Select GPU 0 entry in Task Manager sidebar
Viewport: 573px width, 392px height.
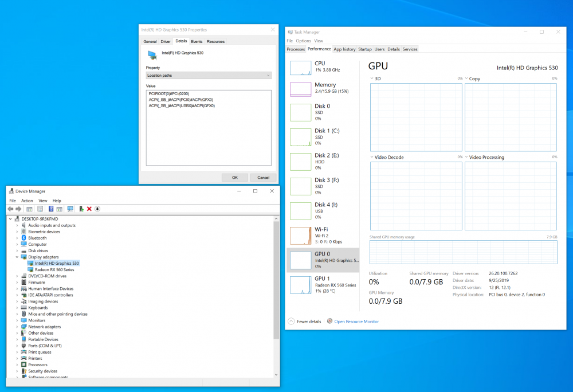click(x=323, y=260)
